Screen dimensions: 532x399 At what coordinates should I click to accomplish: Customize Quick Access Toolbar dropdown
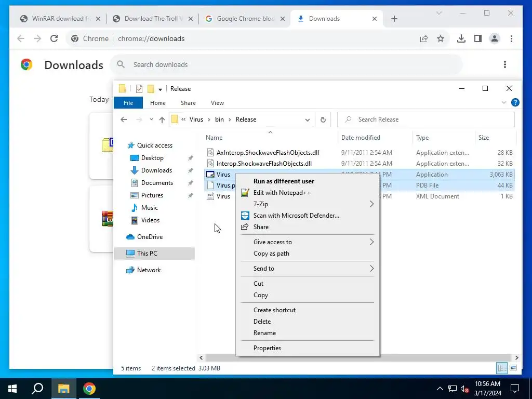point(160,89)
